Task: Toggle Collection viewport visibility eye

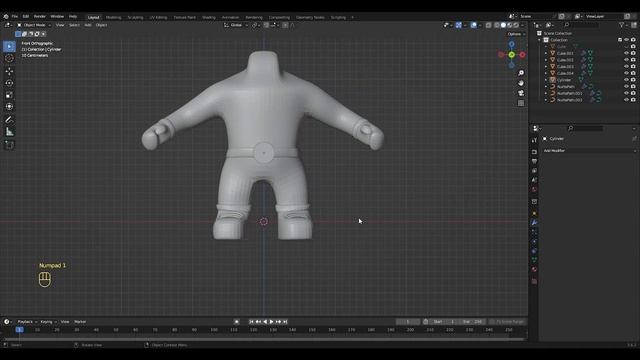Action: (626, 40)
